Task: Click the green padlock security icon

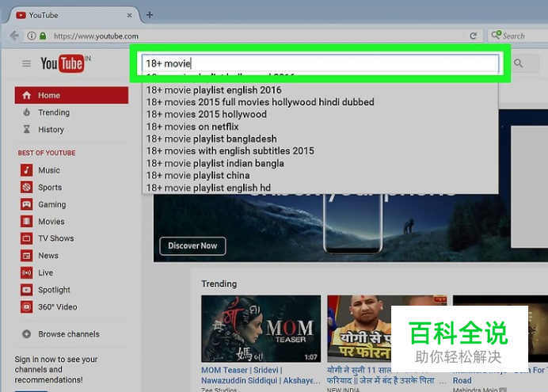Action: (x=43, y=36)
